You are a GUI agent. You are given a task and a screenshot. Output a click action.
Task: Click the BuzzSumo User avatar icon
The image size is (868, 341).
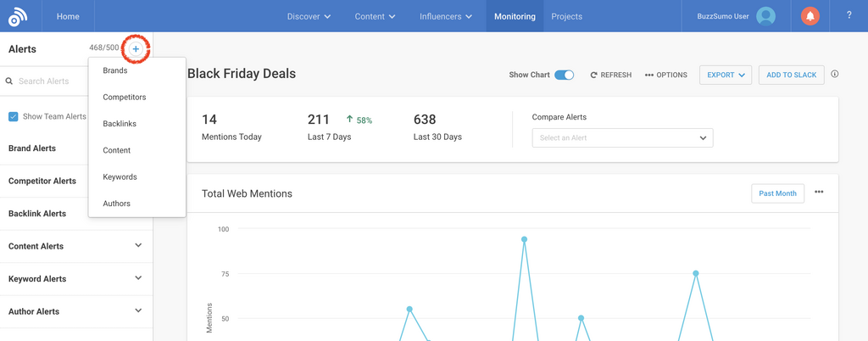pyautogui.click(x=766, y=16)
